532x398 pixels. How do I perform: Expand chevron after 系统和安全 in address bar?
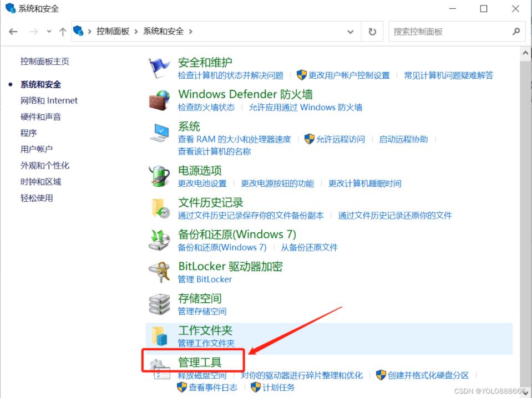[191, 32]
